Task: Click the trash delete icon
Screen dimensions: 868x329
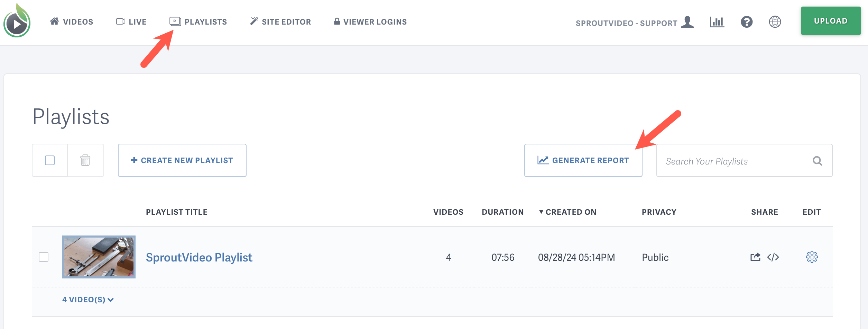Action: (x=85, y=160)
